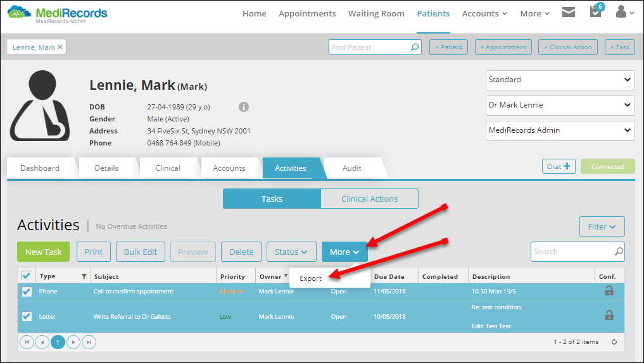This screenshot has height=363, width=644.
Task: Go to previous page of activities
Action: 42,342
